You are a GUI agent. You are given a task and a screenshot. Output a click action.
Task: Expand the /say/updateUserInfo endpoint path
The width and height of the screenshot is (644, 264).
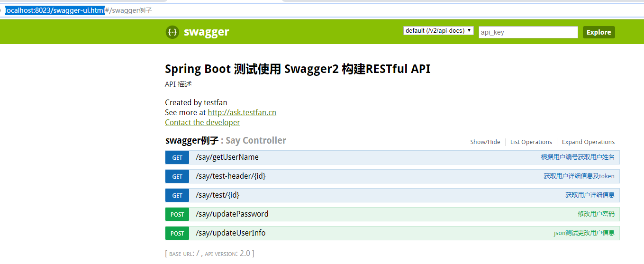point(231,233)
